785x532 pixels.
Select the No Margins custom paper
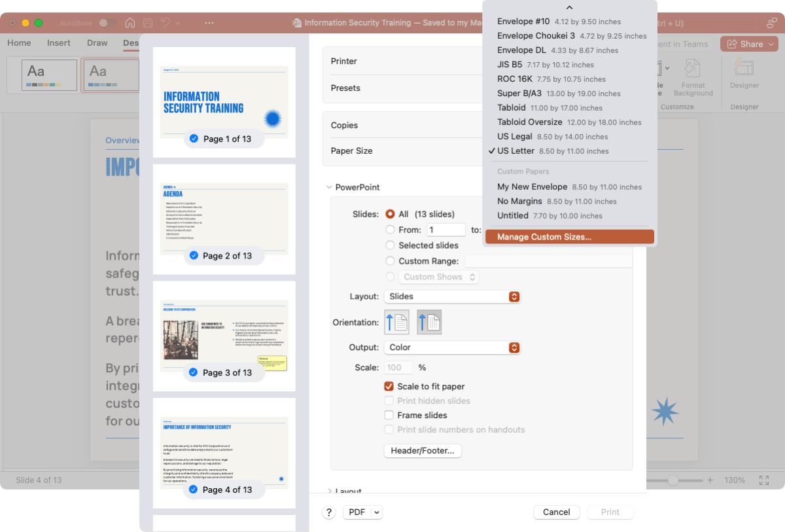[x=570, y=202]
